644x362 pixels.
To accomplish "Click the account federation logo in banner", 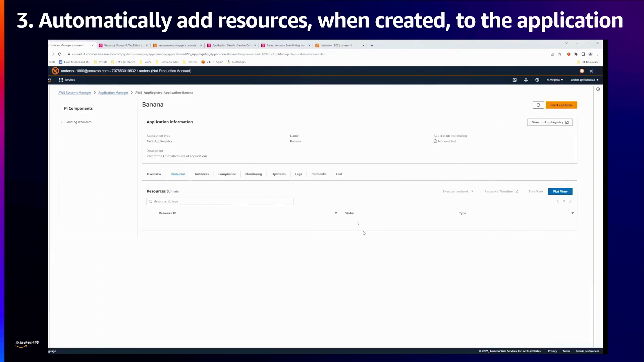I will point(55,71).
